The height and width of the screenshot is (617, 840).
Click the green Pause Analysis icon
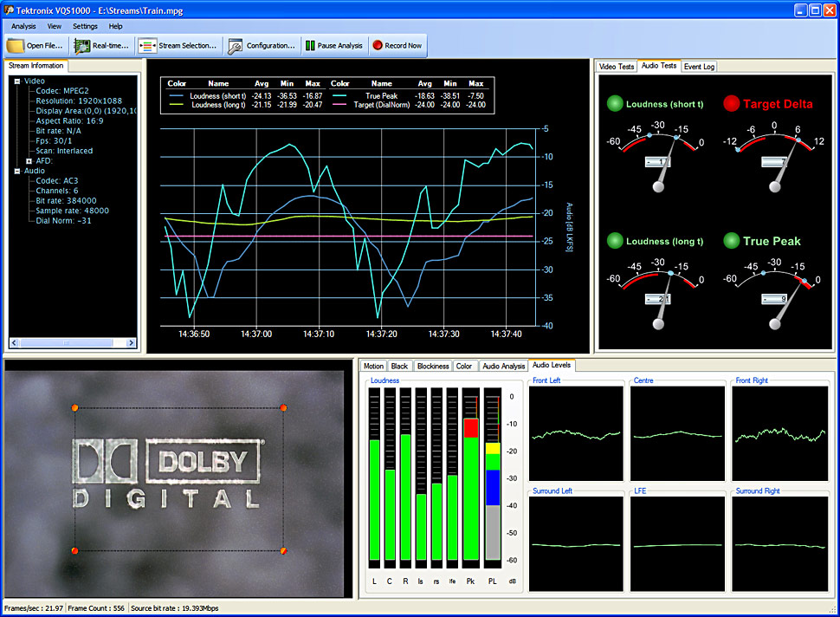[x=309, y=45]
